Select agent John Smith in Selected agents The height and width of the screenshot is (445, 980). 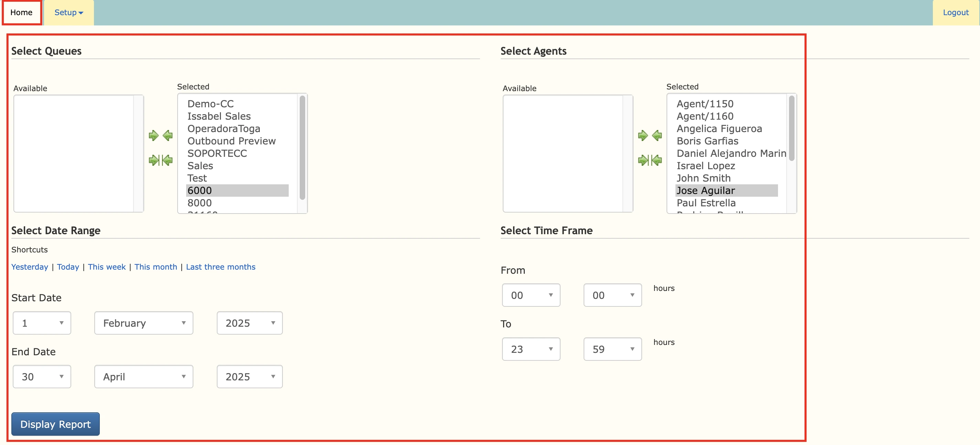[703, 178]
